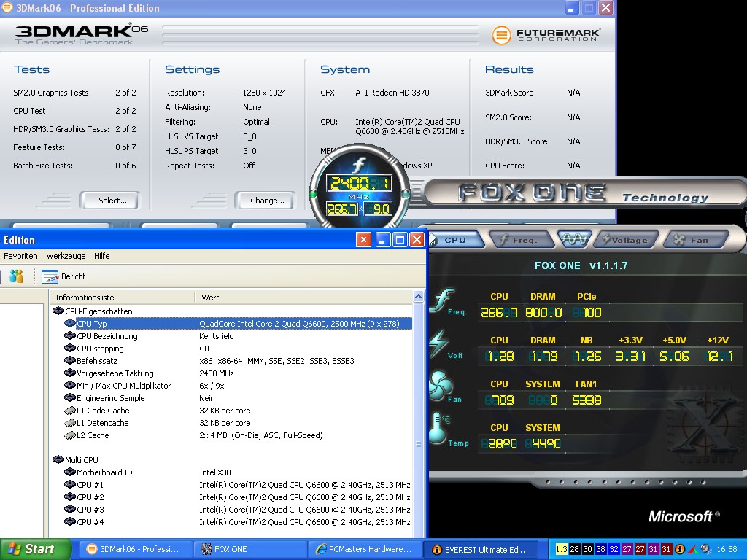Image resolution: width=747 pixels, height=560 pixels.
Task: Open the Bericht report tool in EVEREST
Action: tap(63, 276)
